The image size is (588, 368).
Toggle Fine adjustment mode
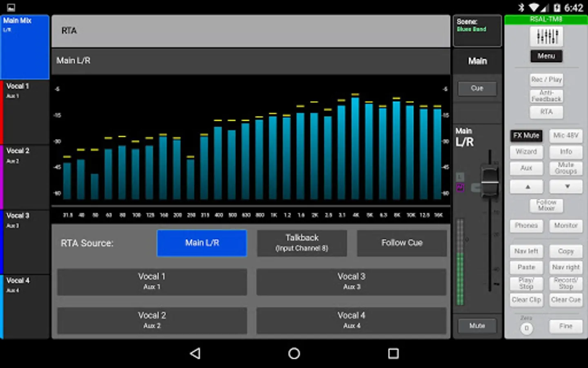pyautogui.click(x=566, y=326)
